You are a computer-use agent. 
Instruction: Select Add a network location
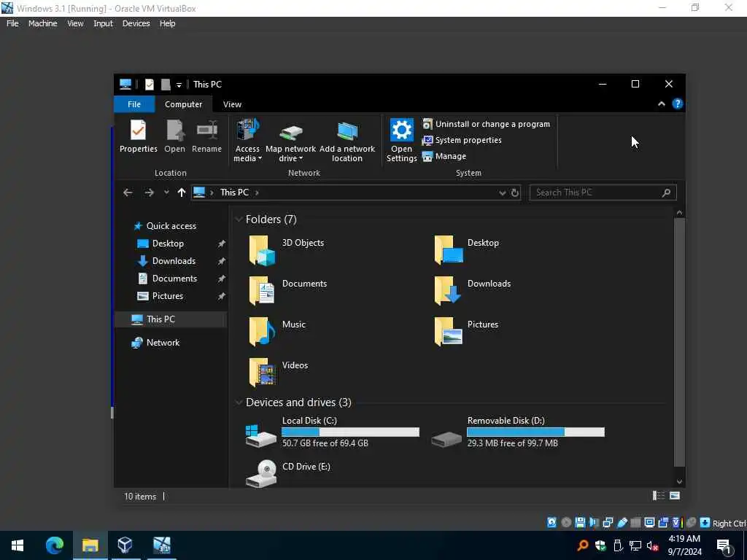347,141
